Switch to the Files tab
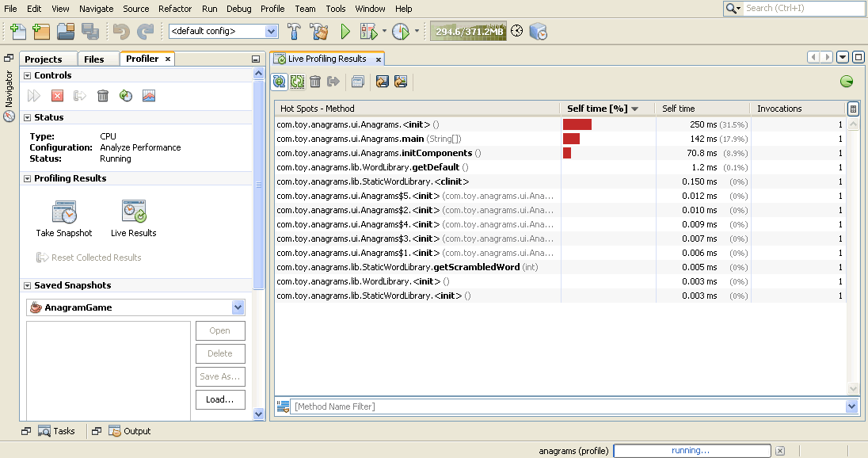 tap(94, 59)
